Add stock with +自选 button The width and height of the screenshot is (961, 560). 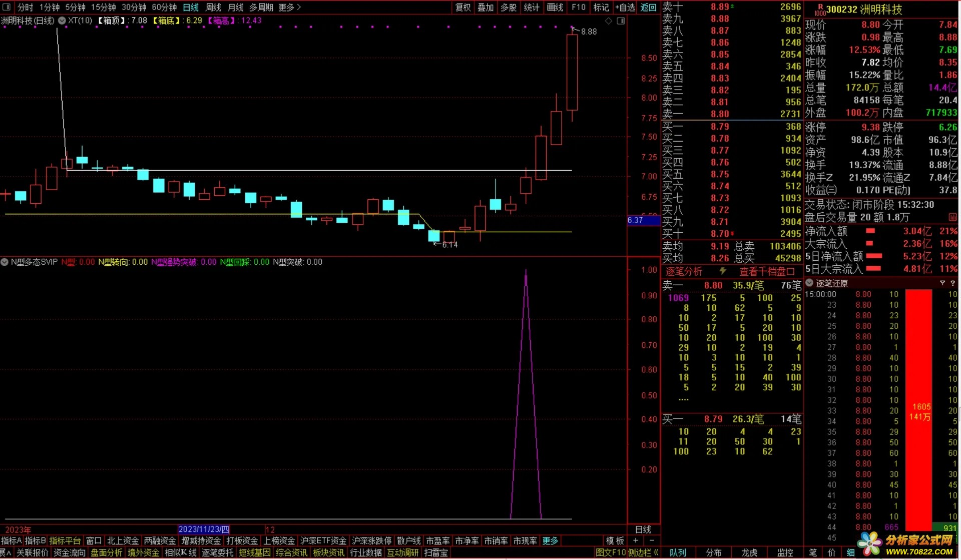click(x=625, y=7)
